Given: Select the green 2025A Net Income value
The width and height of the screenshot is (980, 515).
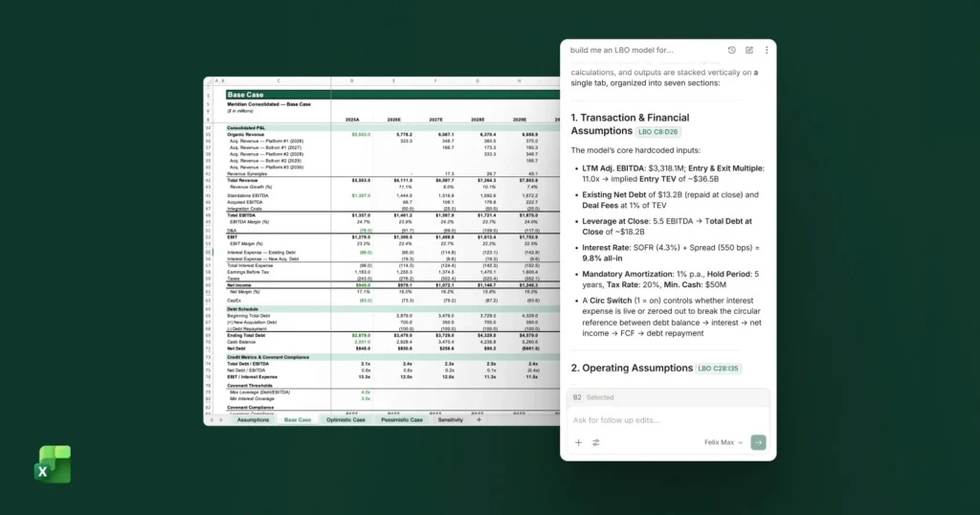Looking at the screenshot, I should click(363, 285).
